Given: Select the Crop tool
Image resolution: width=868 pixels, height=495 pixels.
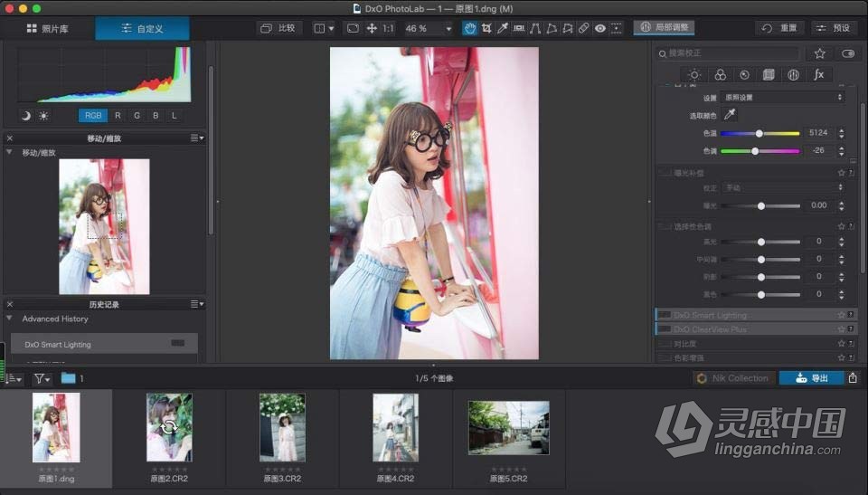Looking at the screenshot, I should [486, 28].
